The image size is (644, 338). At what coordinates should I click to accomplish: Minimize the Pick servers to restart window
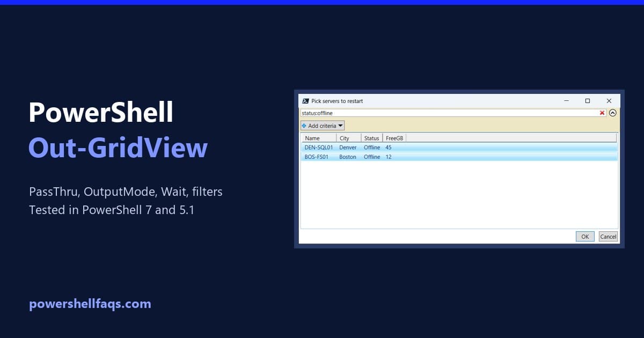click(x=566, y=101)
